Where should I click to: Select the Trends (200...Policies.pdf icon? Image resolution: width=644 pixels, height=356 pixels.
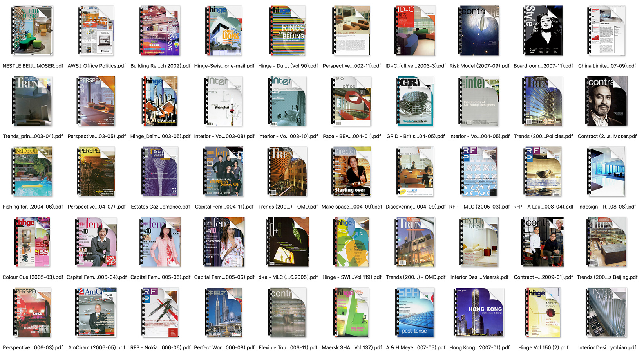(x=543, y=101)
